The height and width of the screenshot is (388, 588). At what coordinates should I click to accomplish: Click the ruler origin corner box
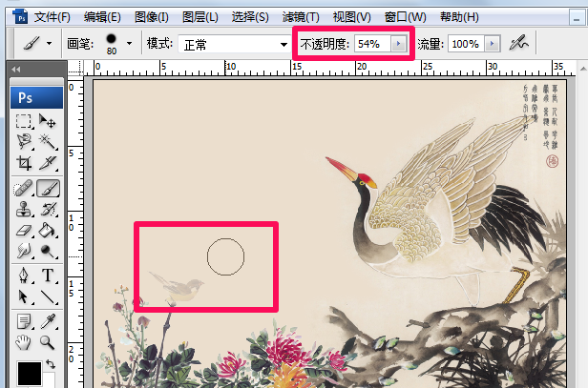[75, 68]
